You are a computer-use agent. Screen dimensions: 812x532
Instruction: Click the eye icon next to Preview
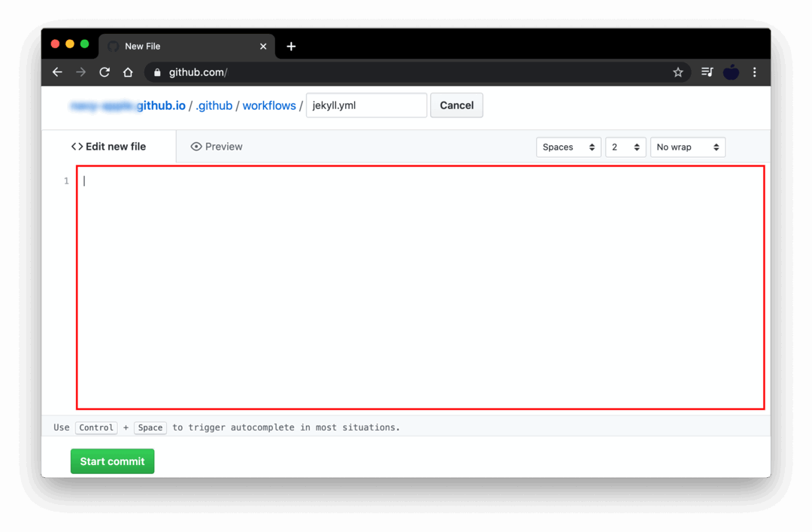(195, 146)
